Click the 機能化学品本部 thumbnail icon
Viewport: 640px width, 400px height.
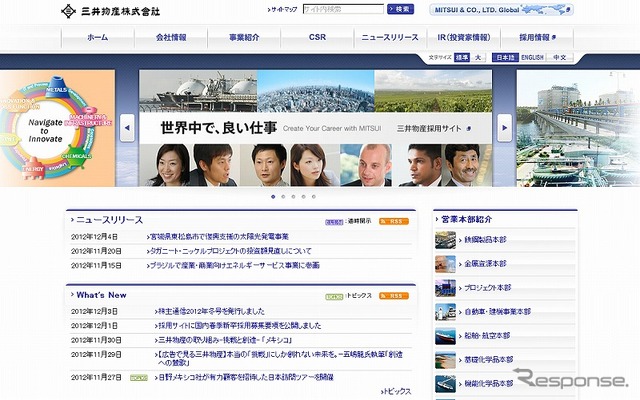point(445,384)
